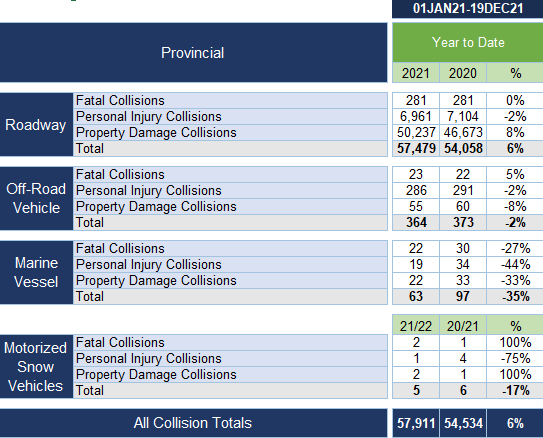Click Roadway total 57,479

416,149
